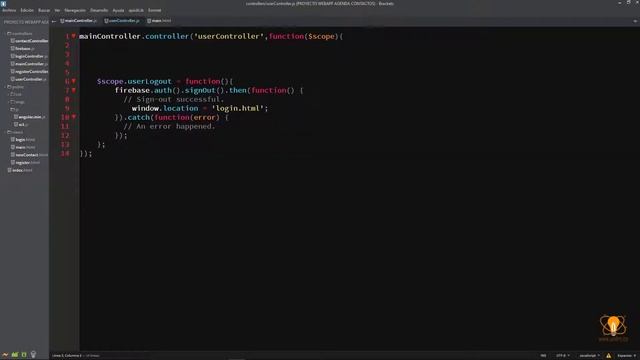Open mainController.js in the file tree
Viewport: 640px width, 360px height.
pyautogui.click(x=29, y=64)
